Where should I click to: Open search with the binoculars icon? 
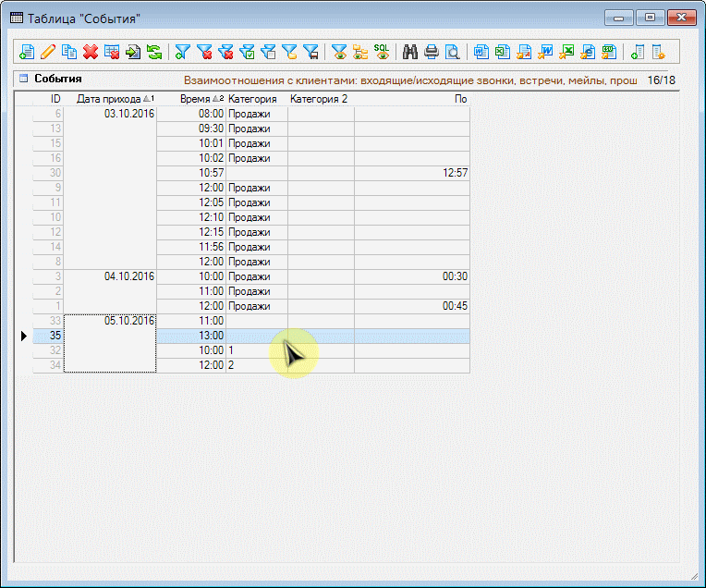410,52
